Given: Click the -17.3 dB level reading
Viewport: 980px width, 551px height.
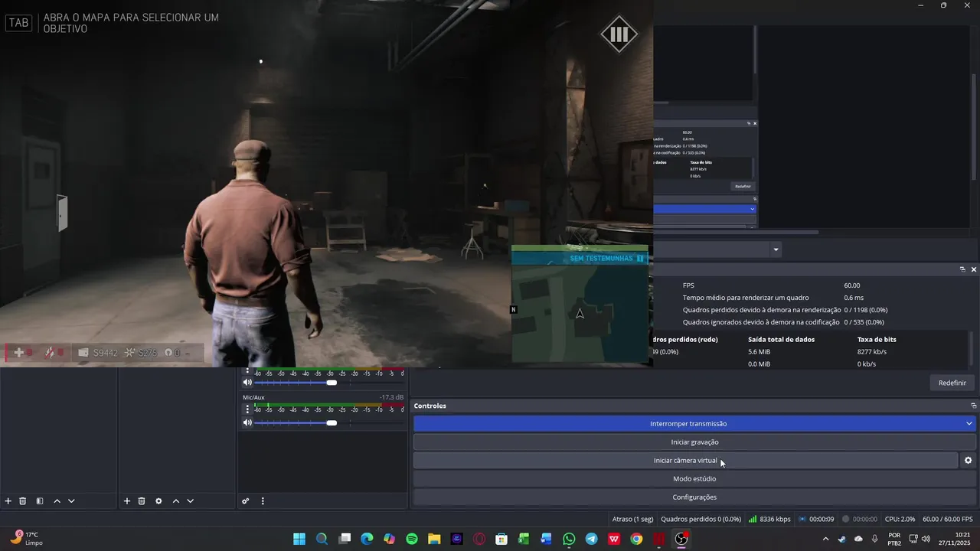Looking at the screenshot, I should pyautogui.click(x=391, y=397).
